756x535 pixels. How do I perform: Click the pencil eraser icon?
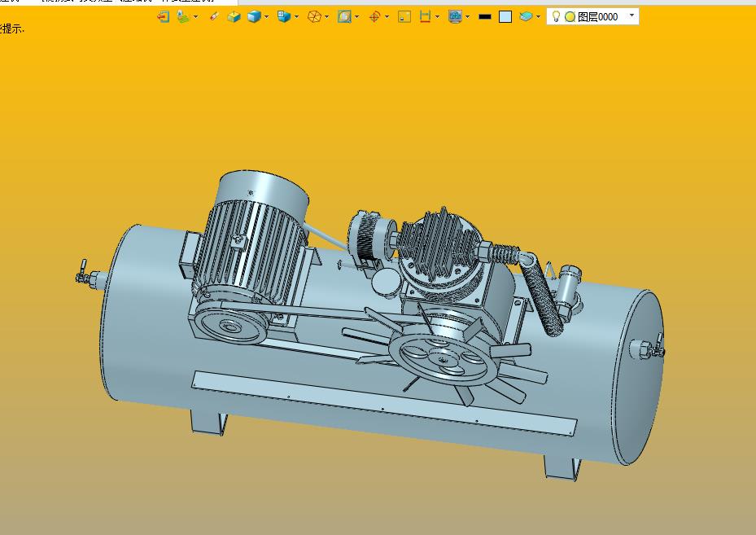click(215, 16)
